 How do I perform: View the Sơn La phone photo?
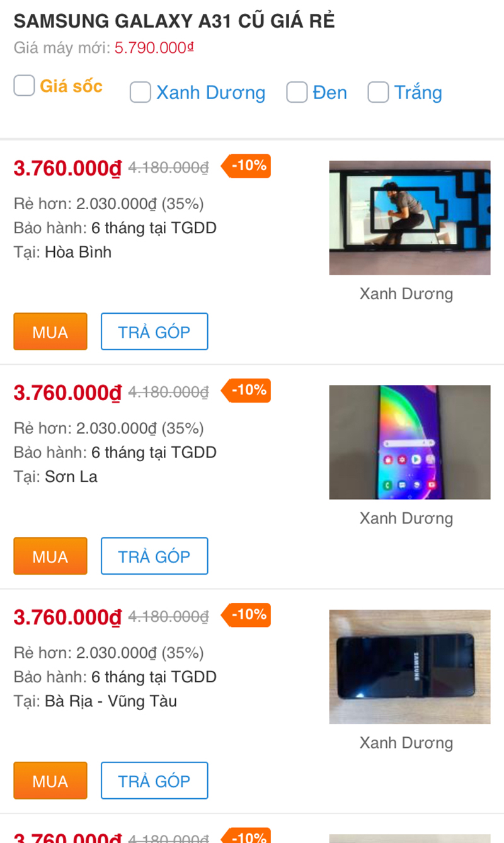click(x=409, y=442)
